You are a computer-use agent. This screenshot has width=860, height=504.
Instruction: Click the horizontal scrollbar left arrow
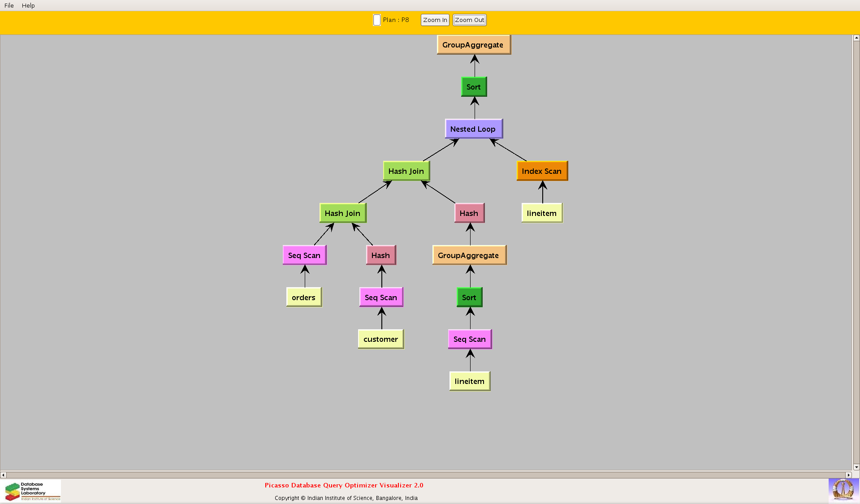point(3,475)
